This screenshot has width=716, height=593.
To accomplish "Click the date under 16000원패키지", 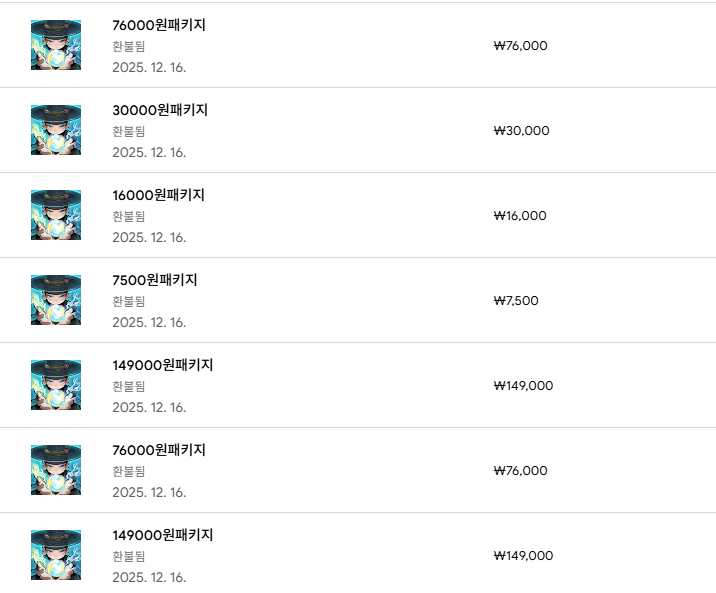I will click(149, 237).
